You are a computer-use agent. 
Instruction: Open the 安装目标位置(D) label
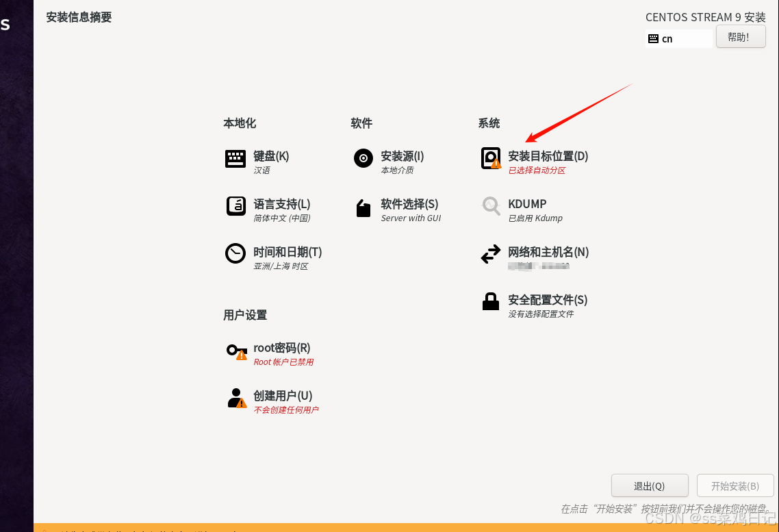click(548, 156)
